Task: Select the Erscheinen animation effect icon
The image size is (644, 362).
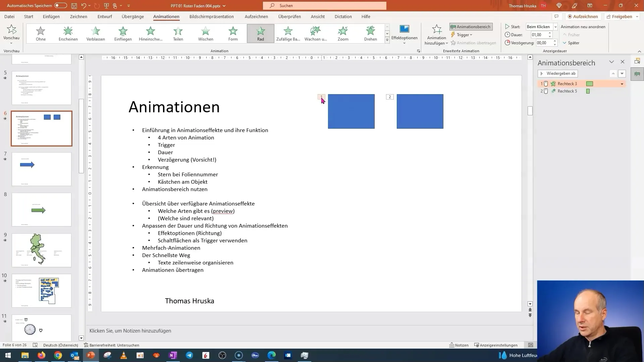Action: pyautogui.click(x=68, y=33)
